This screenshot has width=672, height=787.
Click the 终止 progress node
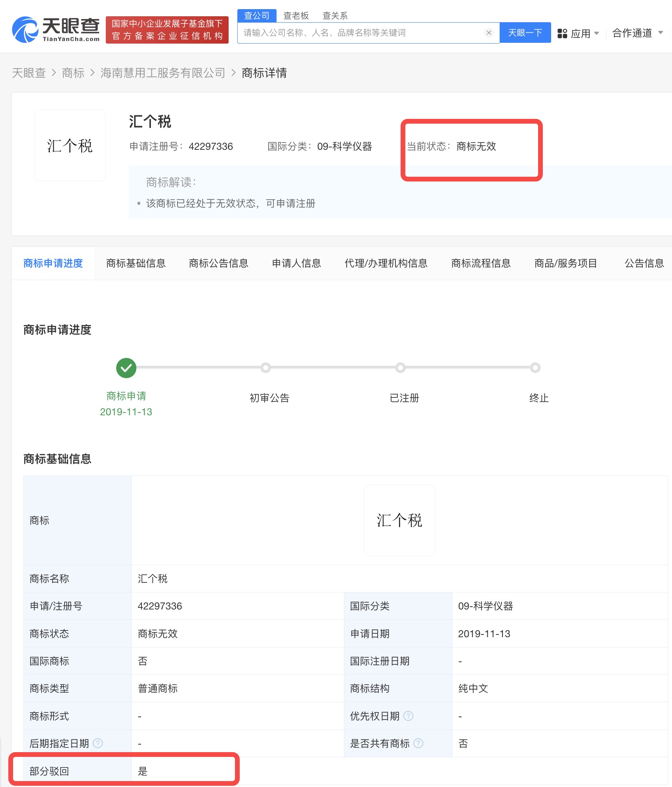click(535, 368)
